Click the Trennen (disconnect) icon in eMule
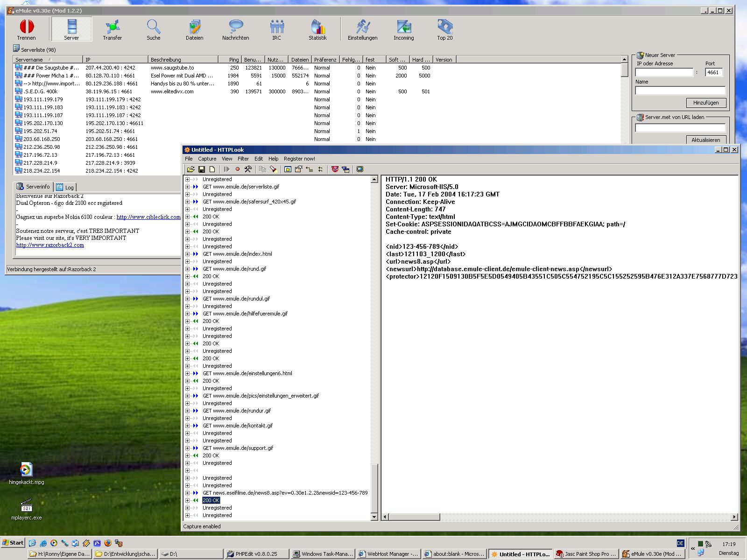The height and width of the screenshot is (560, 747). point(27,29)
